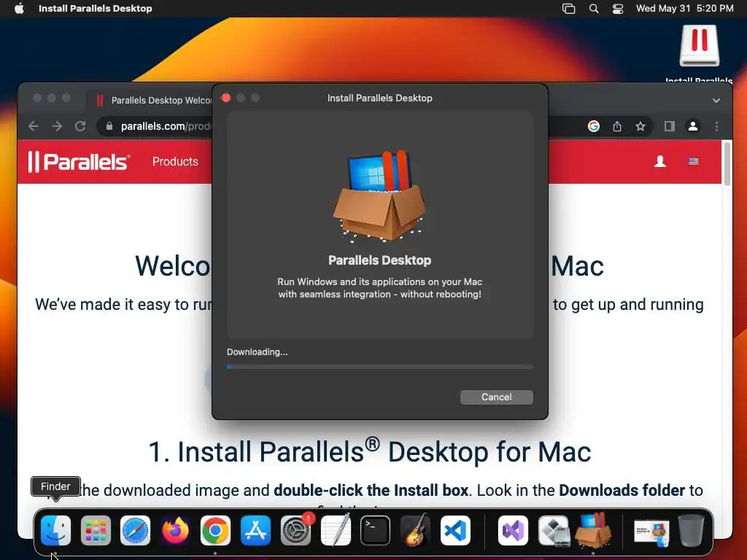Open Visual Studio purple icon in Dock
The height and width of the screenshot is (560, 747).
coord(513,531)
